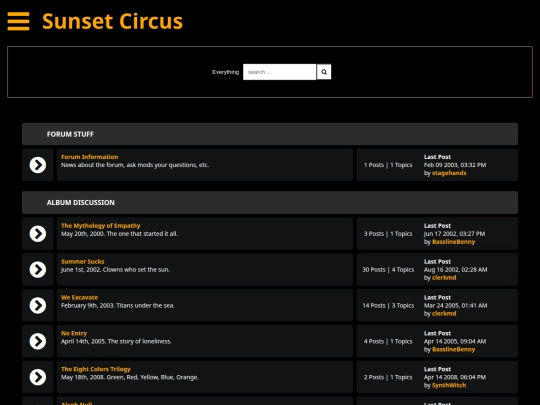This screenshot has height=405, width=540.
Task: Open the Forum Information forum
Action: (x=90, y=157)
